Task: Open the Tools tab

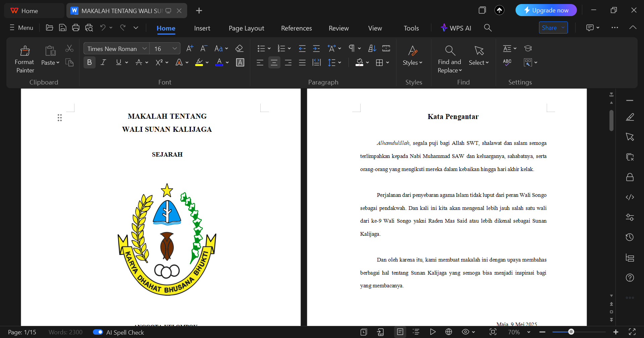Action: 411,28
